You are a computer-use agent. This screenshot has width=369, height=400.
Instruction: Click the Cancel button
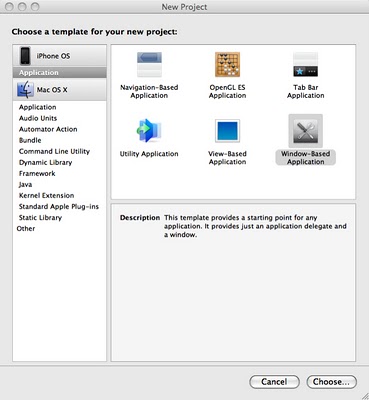coord(274,382)
